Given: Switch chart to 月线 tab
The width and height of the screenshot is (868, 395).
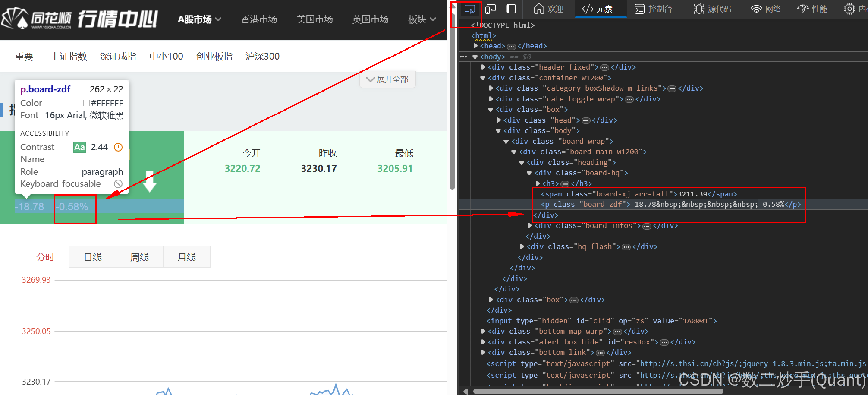Looking at the screenshot, I should [187, 257].
